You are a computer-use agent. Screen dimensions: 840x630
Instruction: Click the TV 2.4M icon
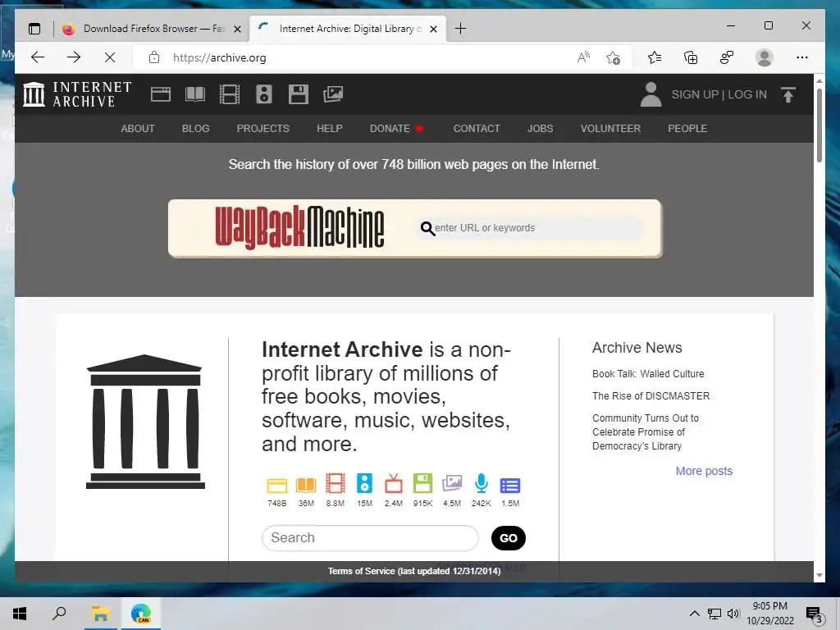click(x=393, y=484)
